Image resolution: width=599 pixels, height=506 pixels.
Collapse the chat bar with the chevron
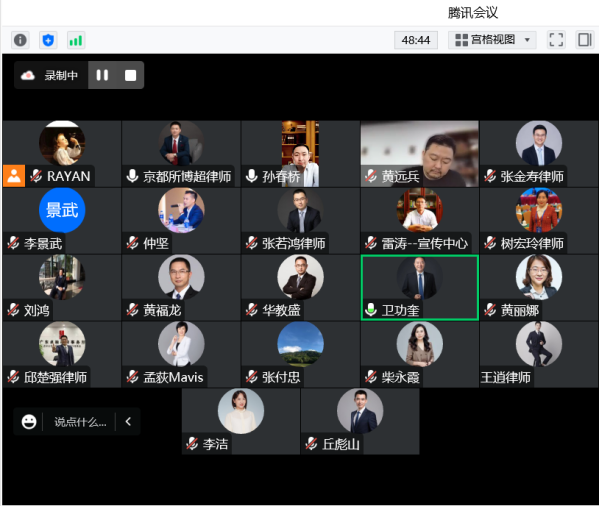[128, 422]
